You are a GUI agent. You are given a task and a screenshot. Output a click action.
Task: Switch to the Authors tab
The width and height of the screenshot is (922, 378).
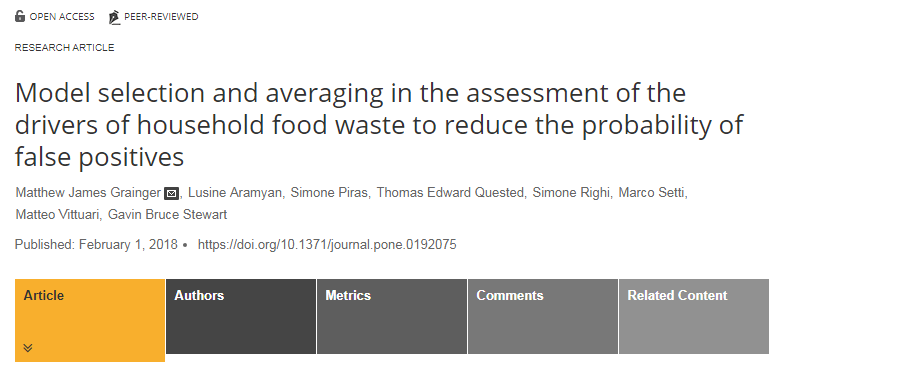241,316
